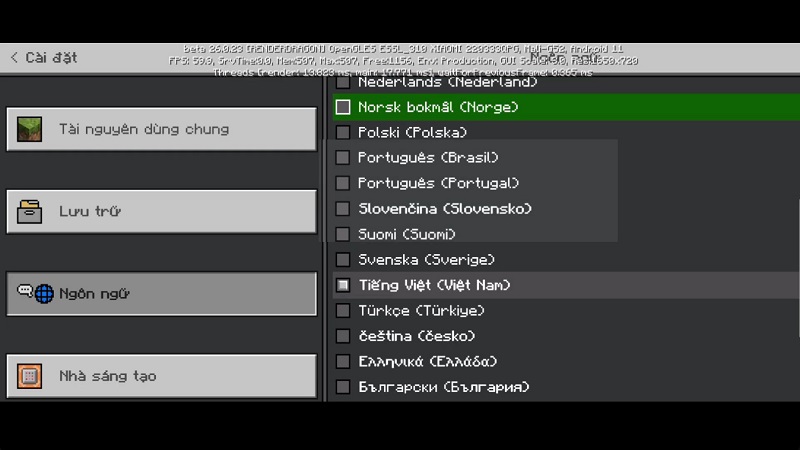
Task: Click the storage folder icon beside Lưu trữ
Action: coord(30,212)
